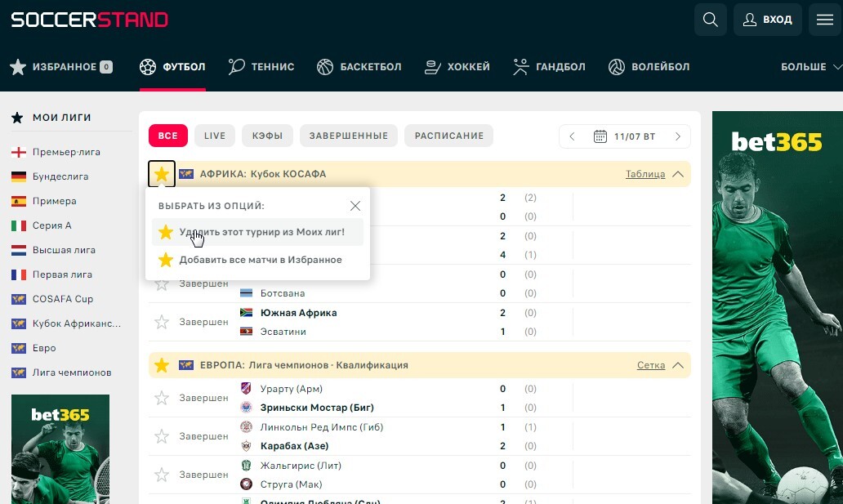Image resolution: width=843 pixels, height=504 pixels.
Task: Switch to the LIVE tab
Action: pos(215,136)
